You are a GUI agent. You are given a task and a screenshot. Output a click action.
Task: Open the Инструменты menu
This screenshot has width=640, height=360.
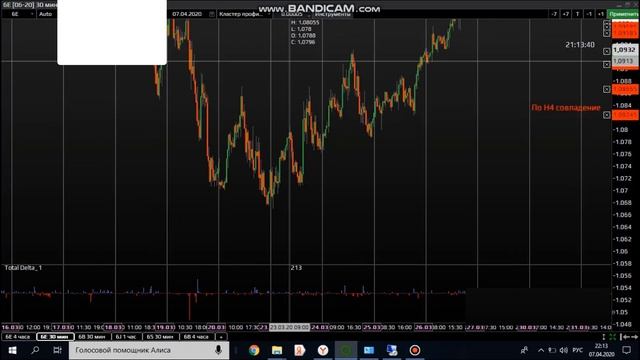(333, 14)
